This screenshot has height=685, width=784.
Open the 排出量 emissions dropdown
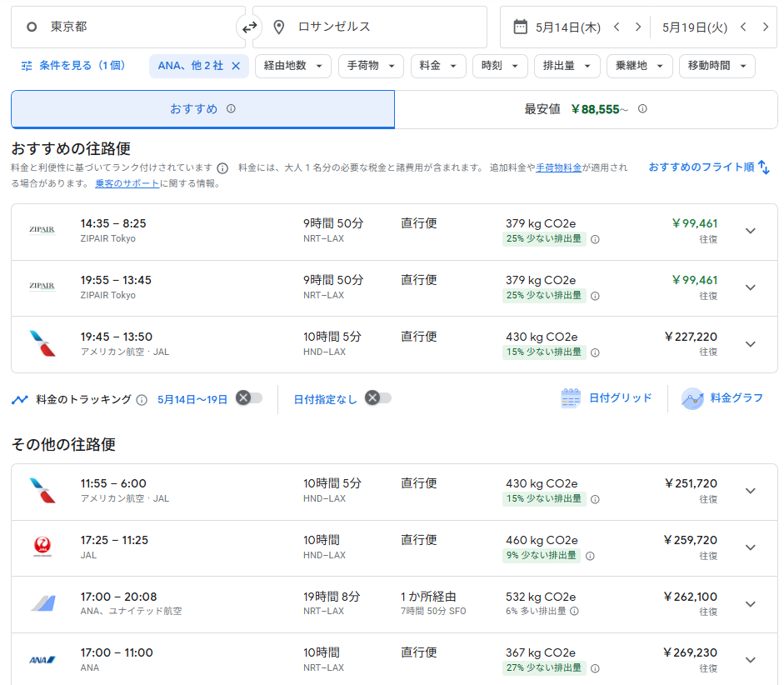[x=567, y=66]
